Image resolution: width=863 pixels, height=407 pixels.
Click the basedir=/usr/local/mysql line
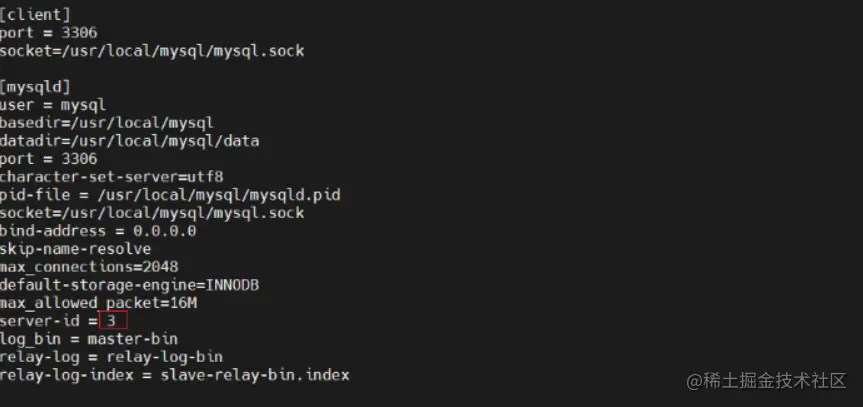107,123
